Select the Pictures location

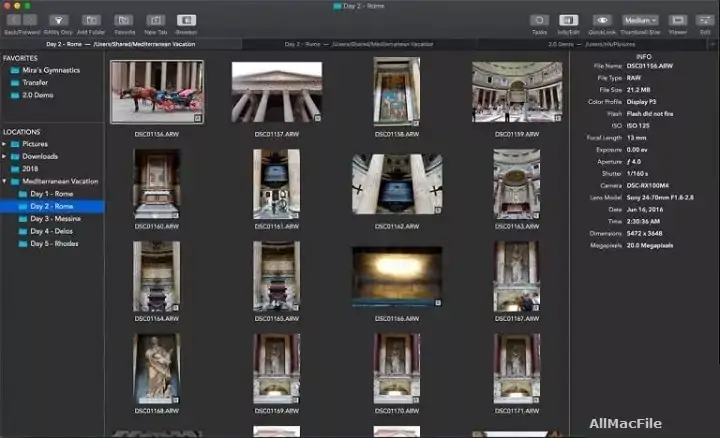click(x=35, y=144)
